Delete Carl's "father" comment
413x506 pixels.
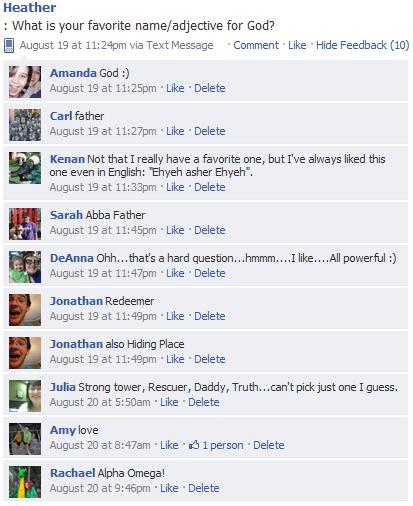point(210,131)
